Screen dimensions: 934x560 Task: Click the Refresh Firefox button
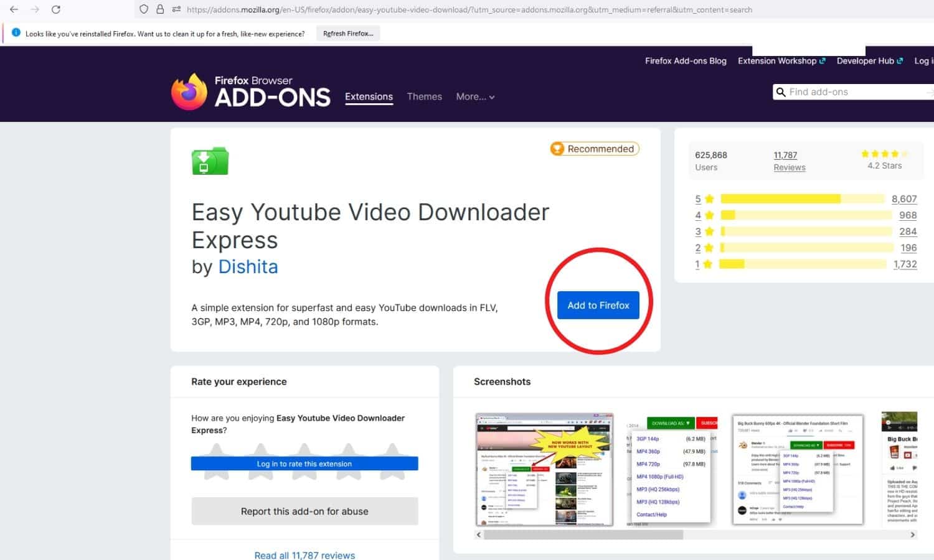348,34
